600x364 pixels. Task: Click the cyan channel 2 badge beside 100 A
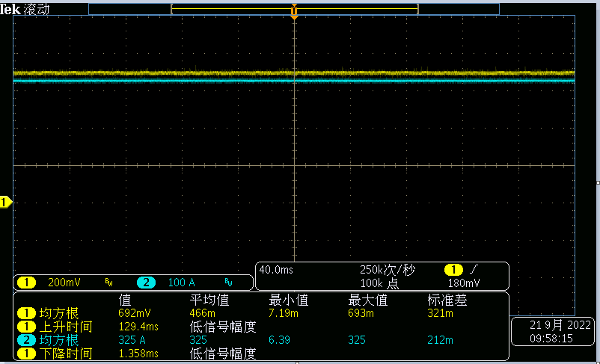point(146,283)
